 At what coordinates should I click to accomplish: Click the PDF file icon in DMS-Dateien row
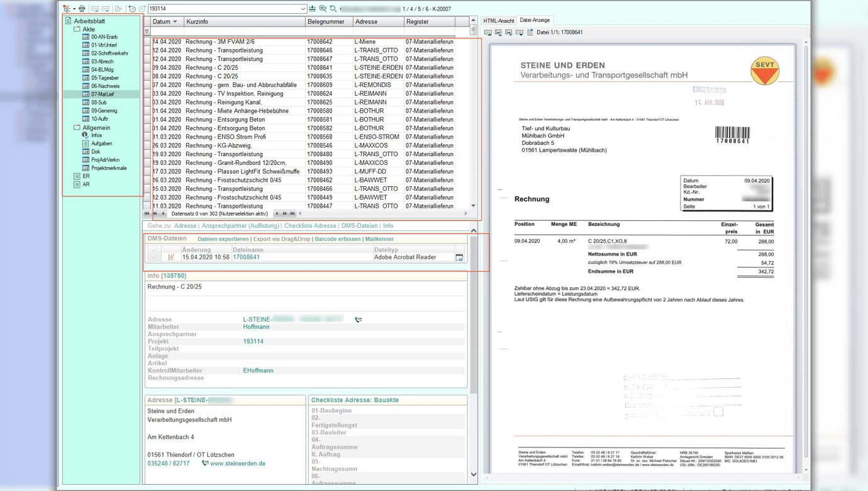pos(170,257)
